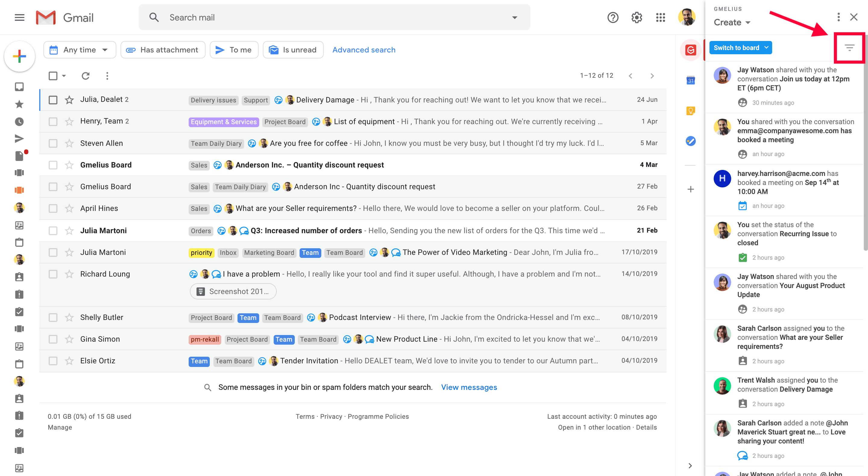Open the Any time date filter dropdown
868x476 pixels.
click(80, 50)
